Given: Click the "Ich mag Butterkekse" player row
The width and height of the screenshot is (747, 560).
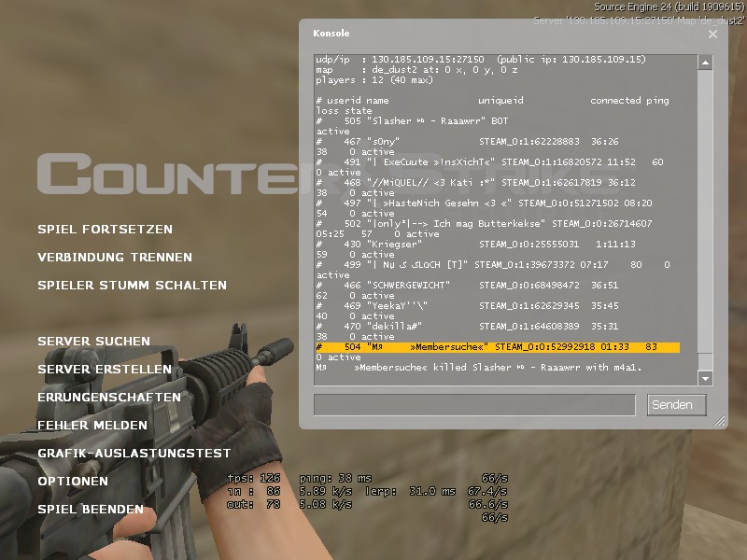Looking at the screenshot, I should pos(484,223).
